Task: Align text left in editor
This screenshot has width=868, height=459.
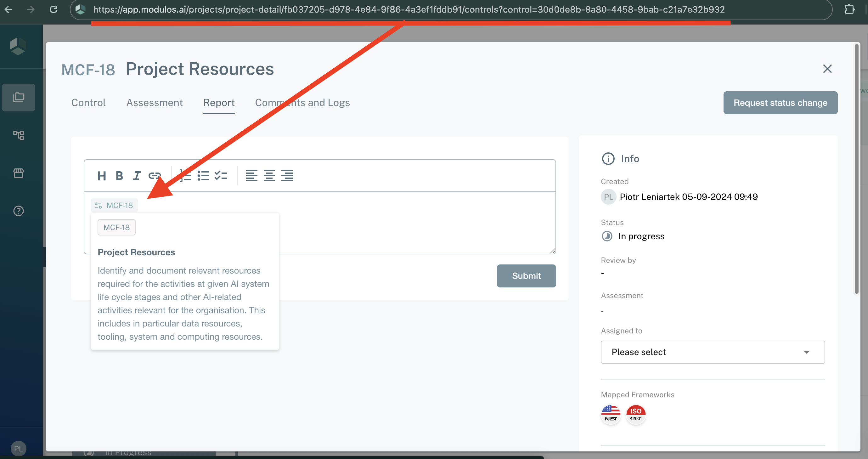Action: 251,176
